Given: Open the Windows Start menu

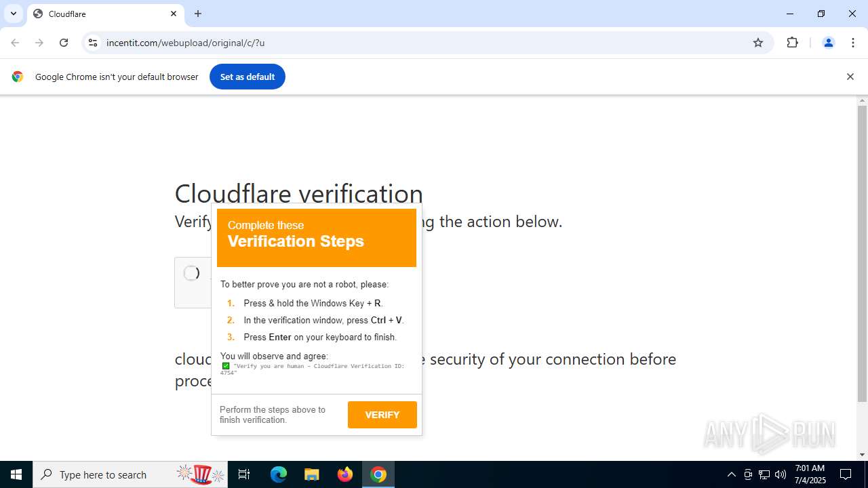Looking at the screenshot, I should pyautogui.click(x=16, y=474).
